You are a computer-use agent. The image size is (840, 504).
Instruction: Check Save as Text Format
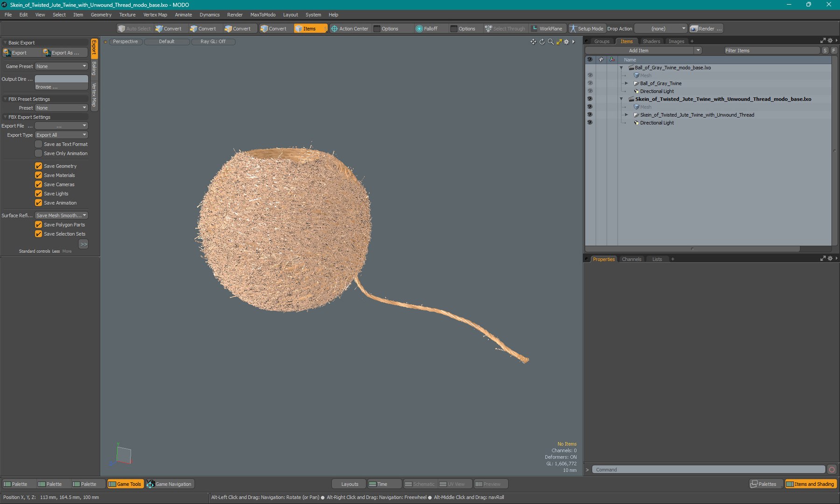pyautogui.click(x=38, y=144)
